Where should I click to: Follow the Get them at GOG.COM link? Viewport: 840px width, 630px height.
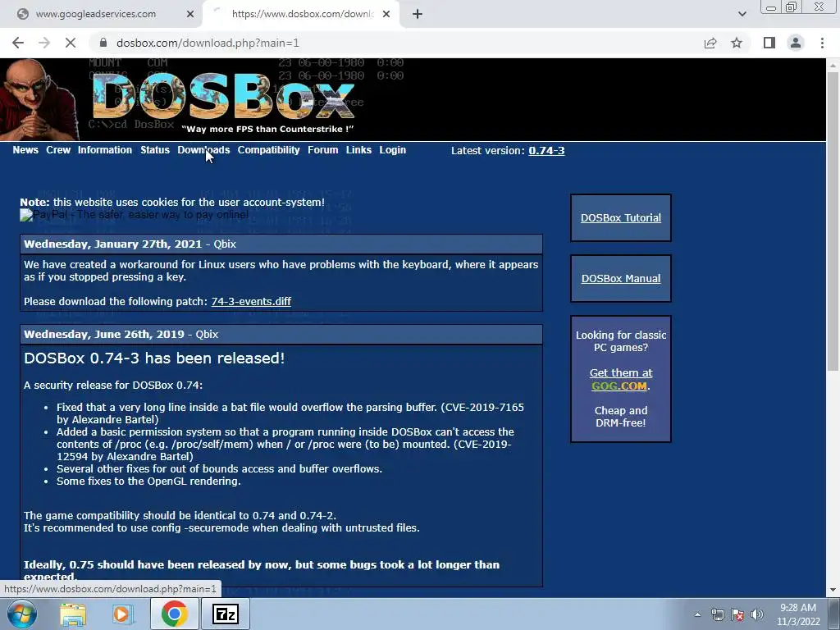[x=620, y=379]
